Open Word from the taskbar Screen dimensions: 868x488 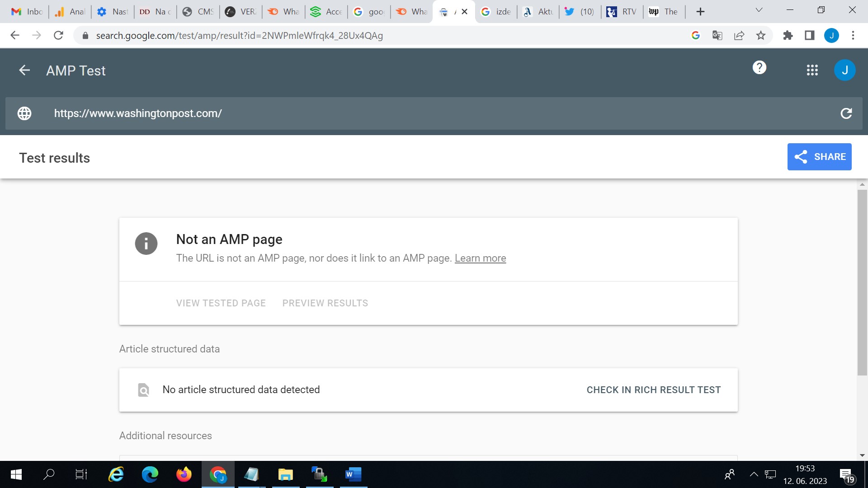353,474
